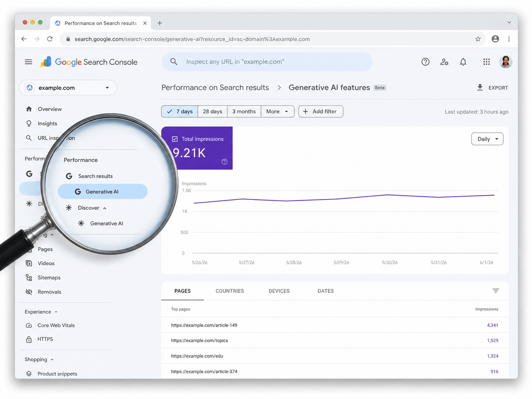Click the Insights lightbulb icon

[29, 123]
